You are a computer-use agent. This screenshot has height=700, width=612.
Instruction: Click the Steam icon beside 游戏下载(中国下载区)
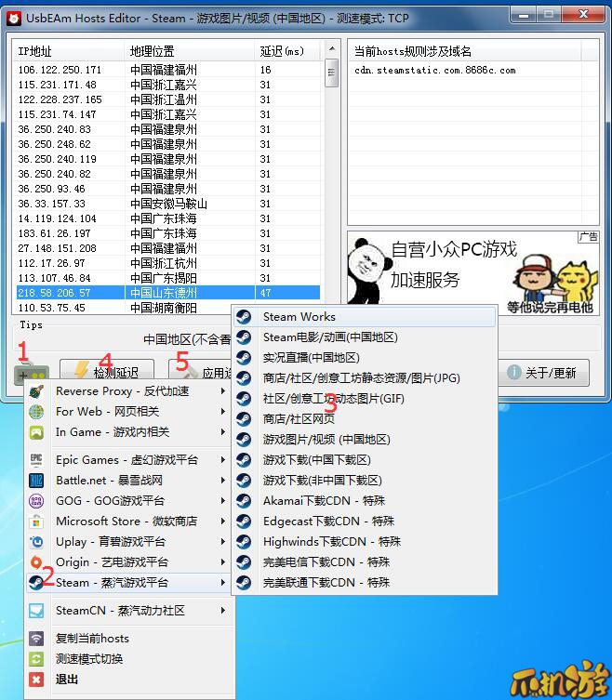pyautogui.click(x=244, y=460)
